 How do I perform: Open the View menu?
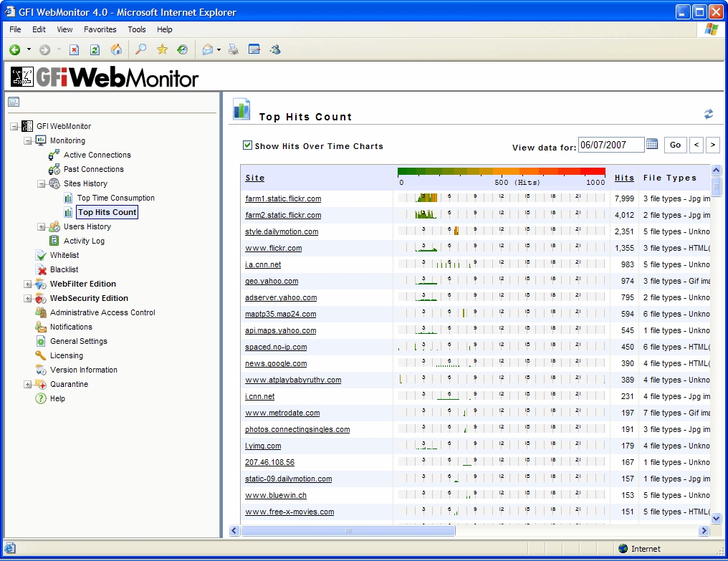point(64,29)
